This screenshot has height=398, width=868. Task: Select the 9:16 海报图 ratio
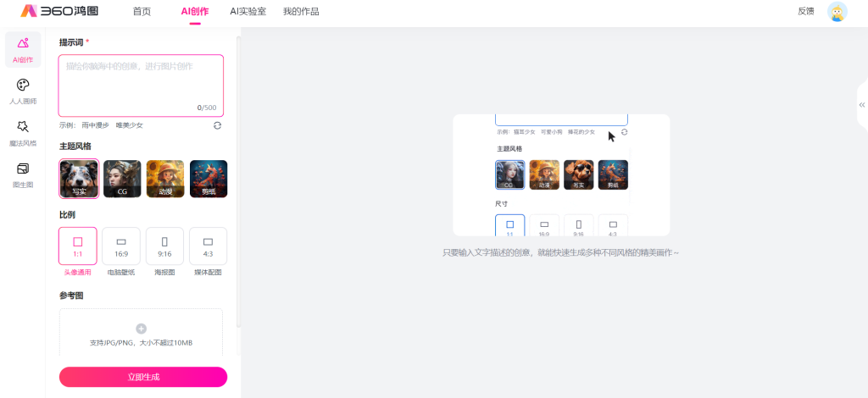coord(164,246)
